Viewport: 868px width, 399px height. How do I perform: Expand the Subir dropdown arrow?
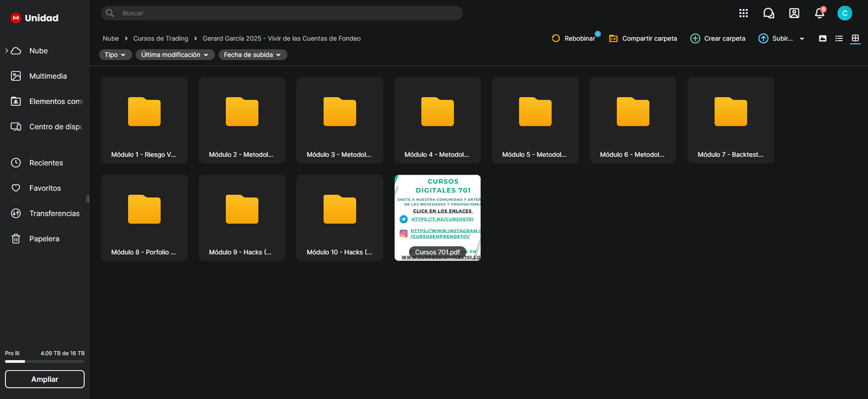point(802,38)
